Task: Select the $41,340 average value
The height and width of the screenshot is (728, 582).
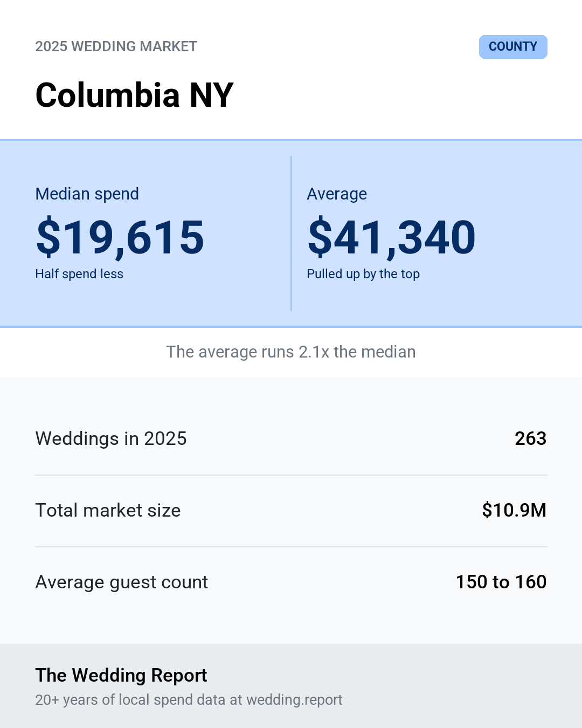Action: (x=391, y=237)
